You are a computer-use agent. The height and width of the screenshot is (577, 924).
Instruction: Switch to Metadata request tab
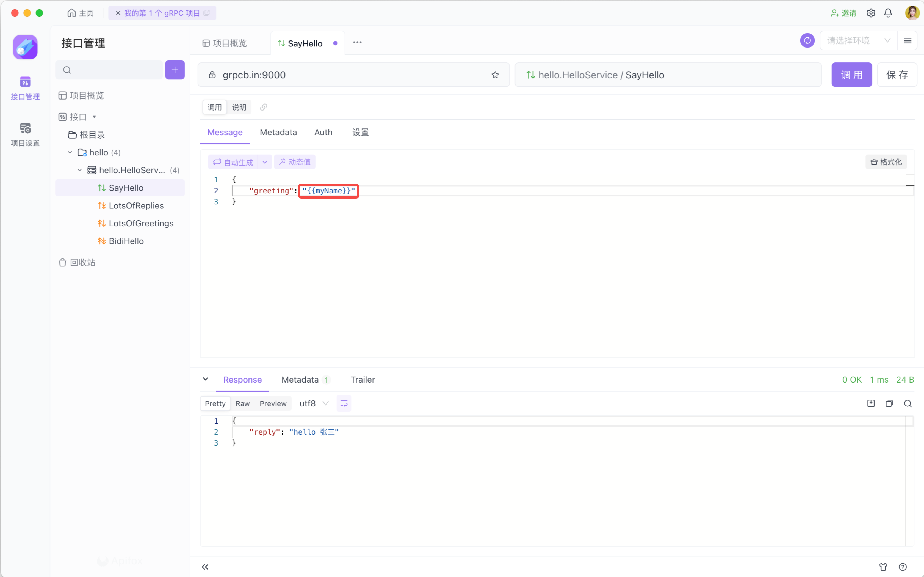pyautogui.click(x=278, y=132)
